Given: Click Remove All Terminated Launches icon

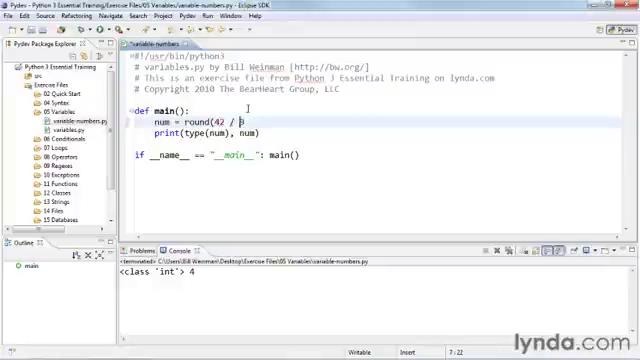Looking at the screenshot, I should (509, 251).
